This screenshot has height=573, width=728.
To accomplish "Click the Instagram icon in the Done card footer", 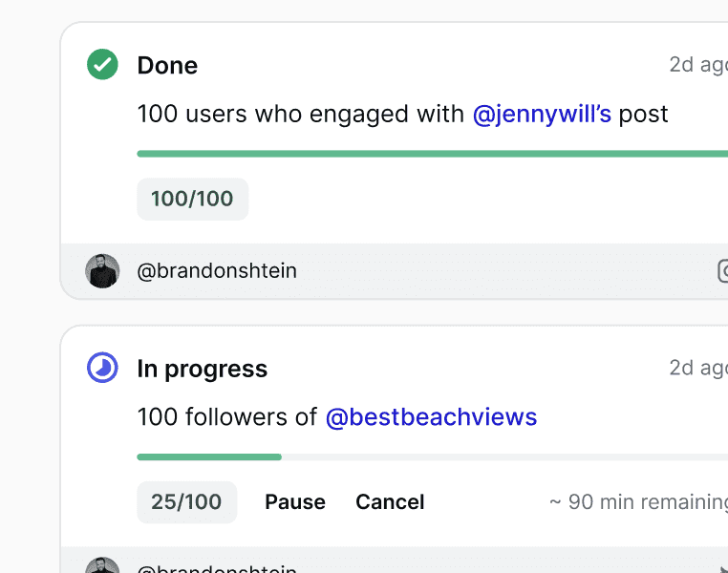I will click(x=722, y=271).
